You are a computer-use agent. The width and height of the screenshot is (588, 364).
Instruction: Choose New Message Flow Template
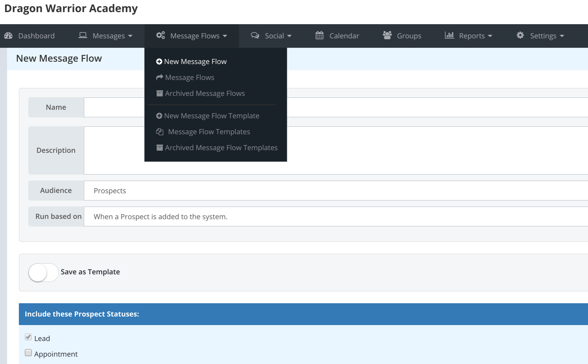(x=211, y=116)
